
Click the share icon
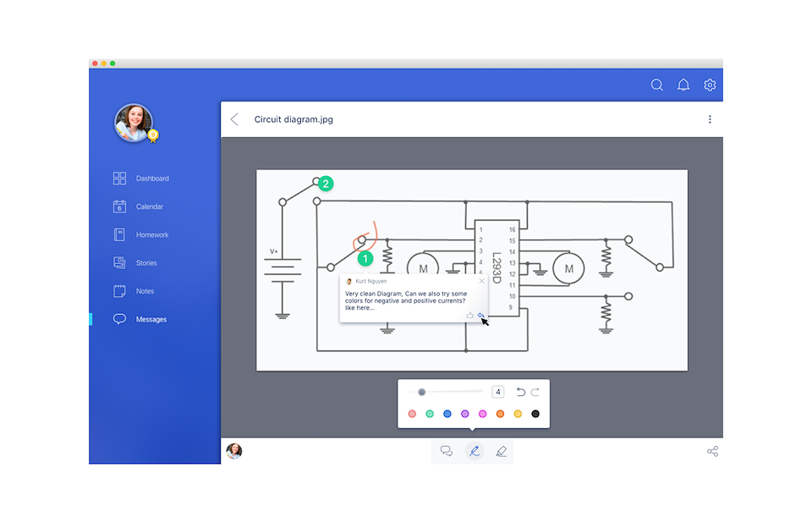[712, 451]
